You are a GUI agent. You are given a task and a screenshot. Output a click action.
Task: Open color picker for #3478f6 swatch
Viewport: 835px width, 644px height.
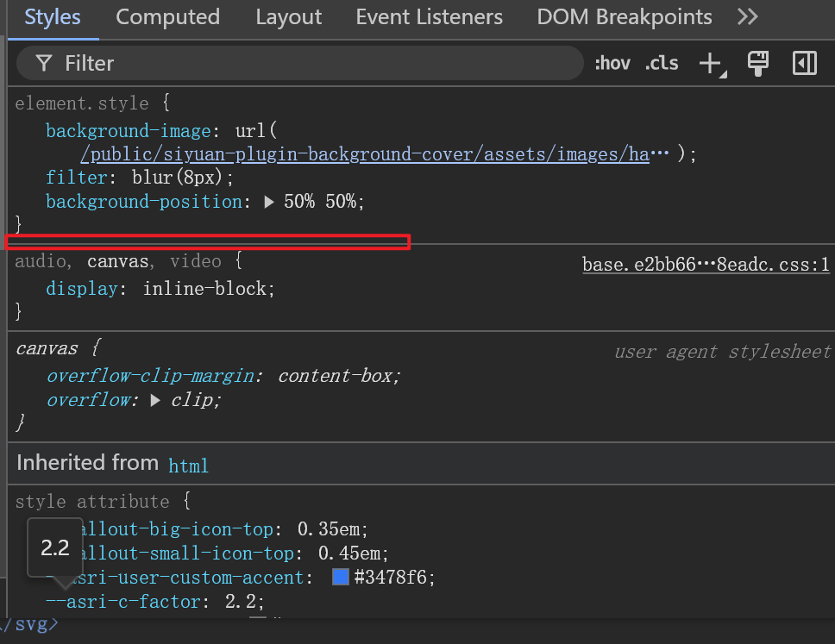pos(341,577)
